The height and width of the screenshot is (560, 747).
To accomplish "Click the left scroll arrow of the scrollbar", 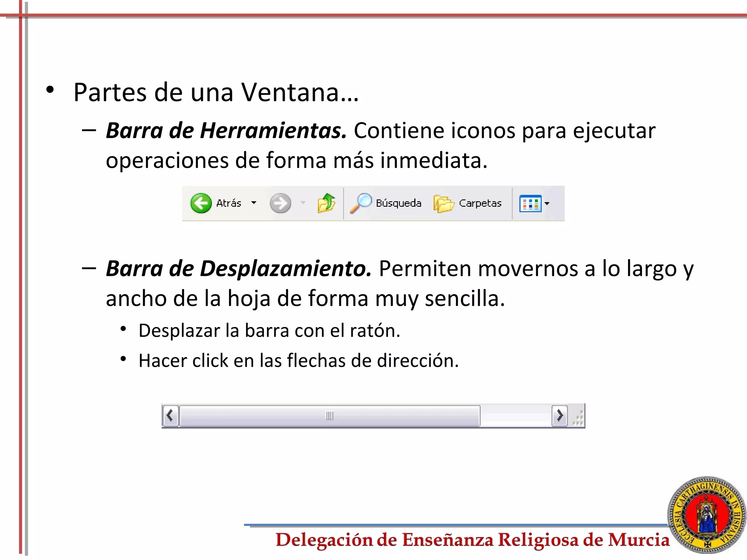I will 170,415.
